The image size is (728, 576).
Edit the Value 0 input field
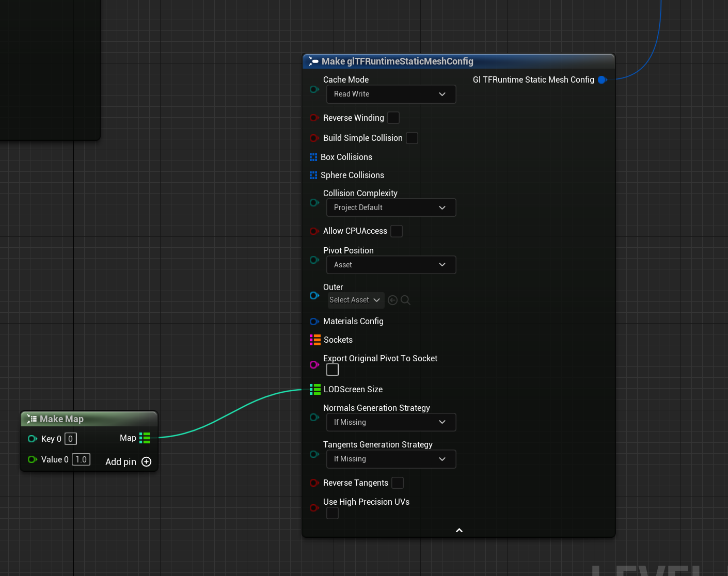pyautogui.click(x=81, y=459)
